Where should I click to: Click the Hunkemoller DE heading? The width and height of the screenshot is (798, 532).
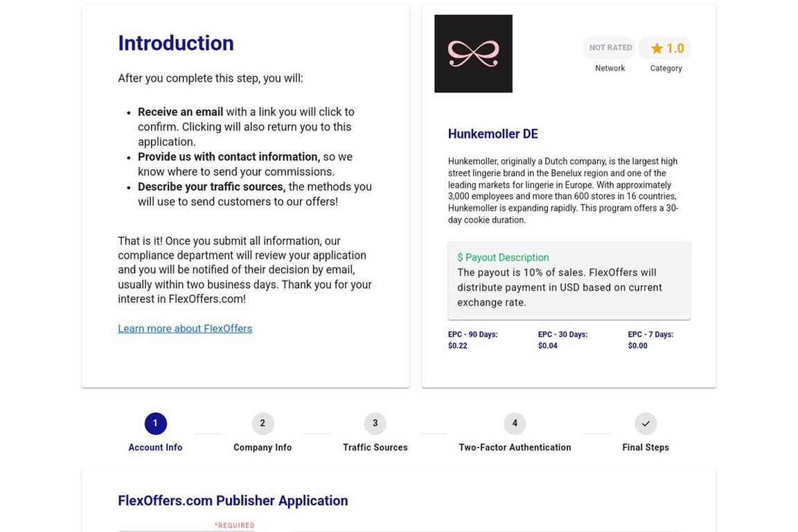pos(493,134)
